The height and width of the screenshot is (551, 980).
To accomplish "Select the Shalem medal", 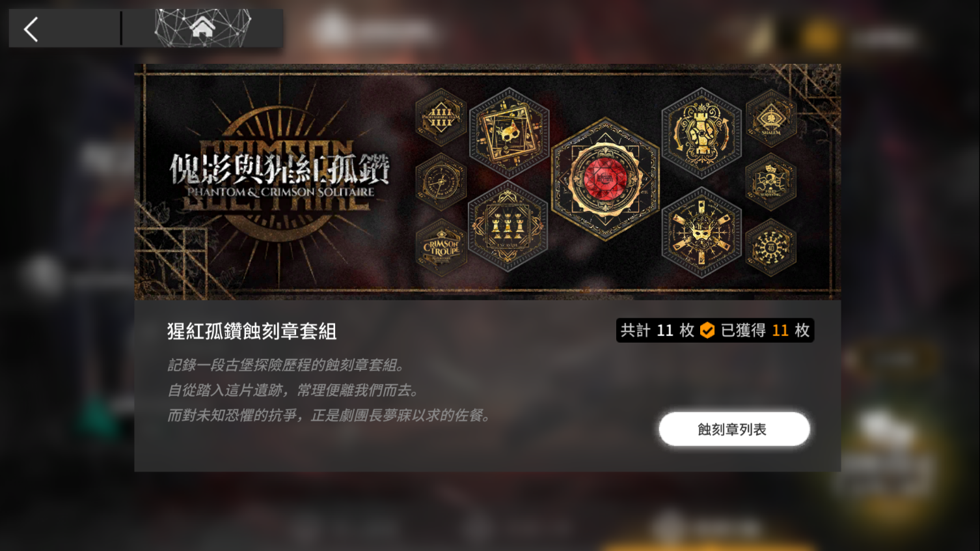I will point(771,118).
